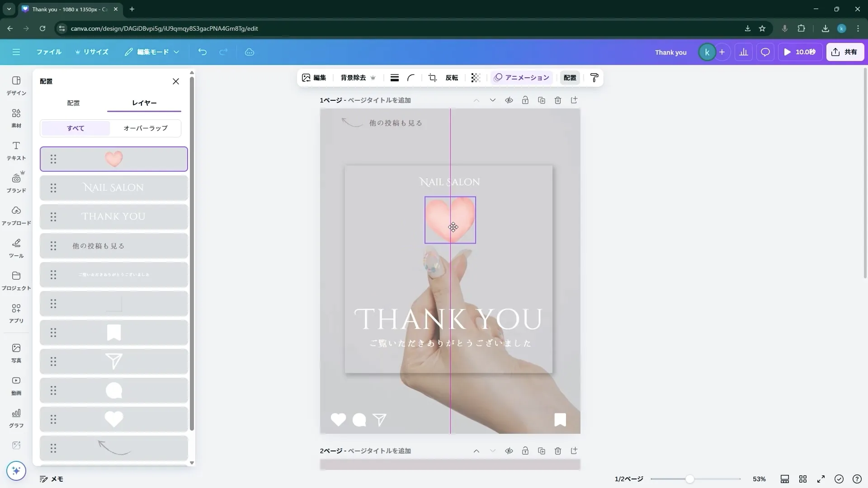This screenshot has width=868, height=488.
Task: Undo the last action
Action: pos(203,52)
